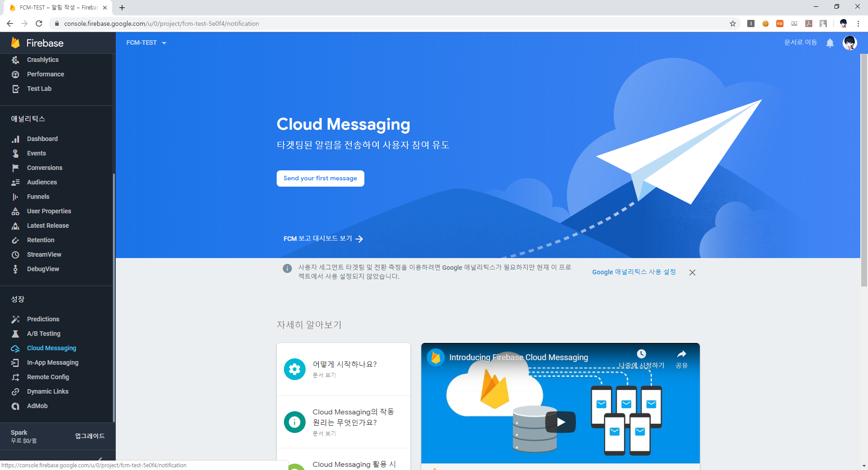Go back to previous page
868x470 pixels.
10,23
